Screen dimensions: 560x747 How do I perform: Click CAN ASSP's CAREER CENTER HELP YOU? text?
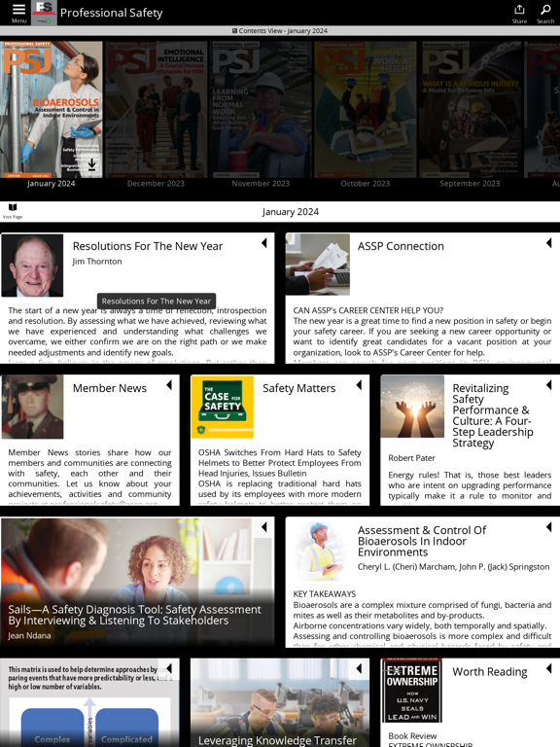(368, 310)
